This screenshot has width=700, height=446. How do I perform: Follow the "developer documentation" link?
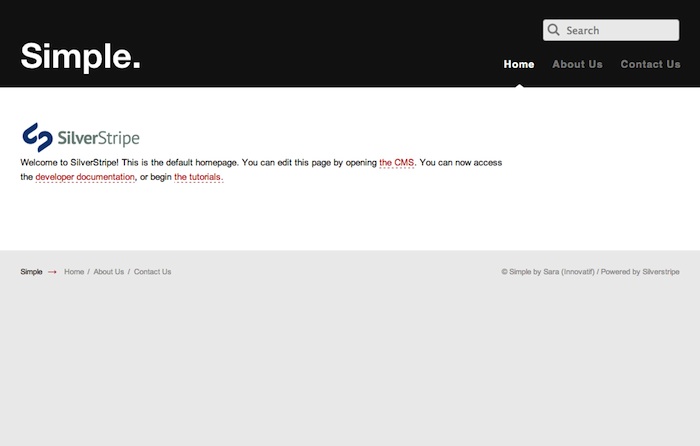(85, 177)
